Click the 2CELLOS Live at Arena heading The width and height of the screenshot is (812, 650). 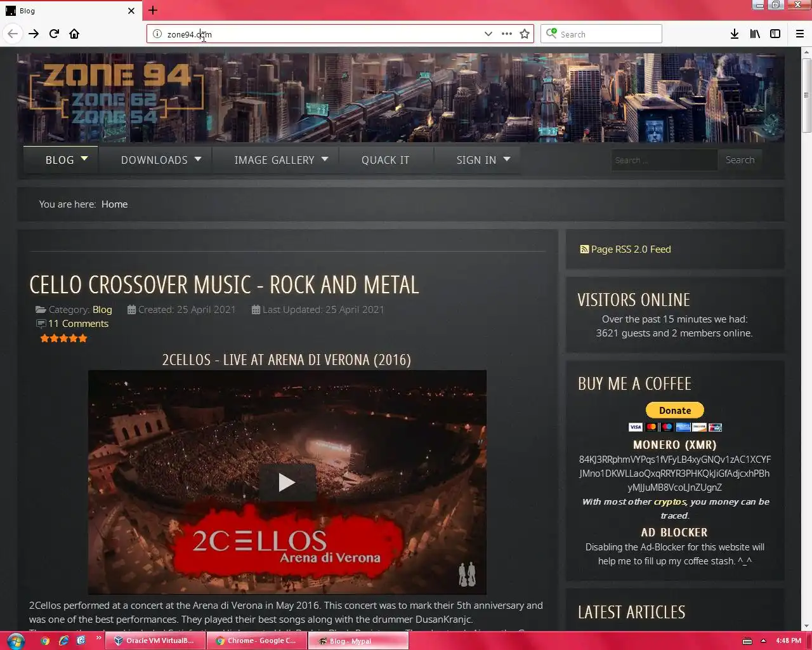[287, 360]
